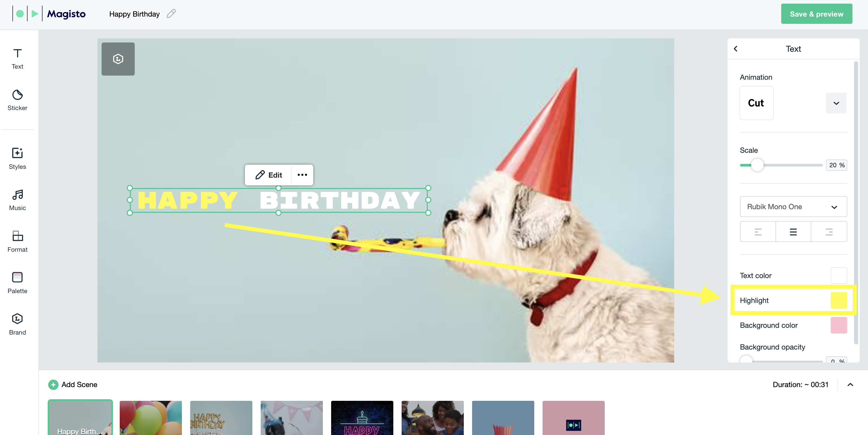
Task: Select left text alignment
Action: pos(758,232)
